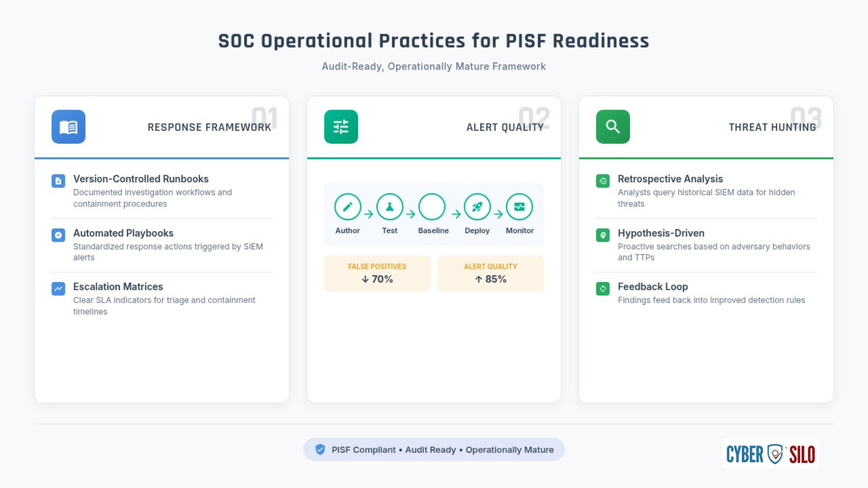
Task: Click the blue book icon for Response Framework
Action: click(x=68, y=127)
